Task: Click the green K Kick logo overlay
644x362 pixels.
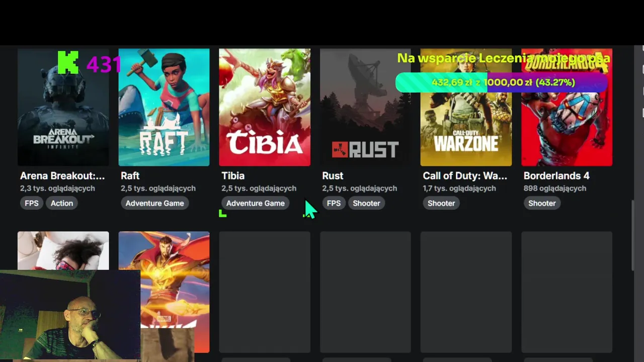Action: [x=68, y=62]
